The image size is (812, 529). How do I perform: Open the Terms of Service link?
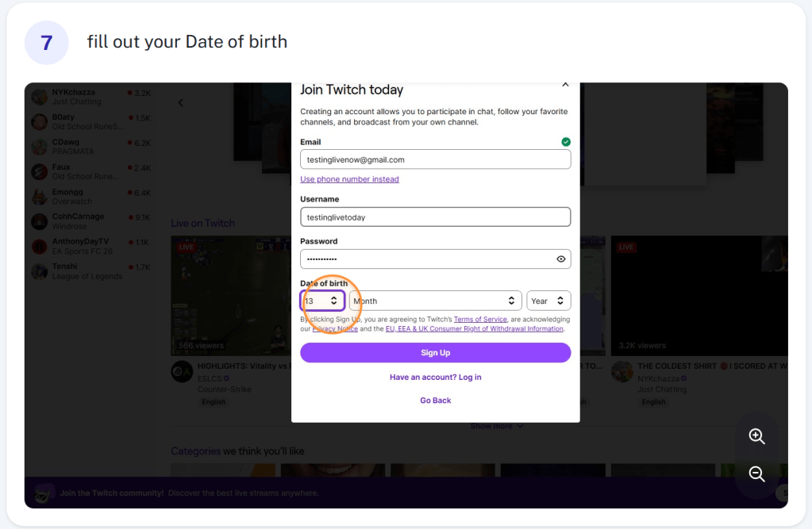pyautogui.click(x=480, y=320)
